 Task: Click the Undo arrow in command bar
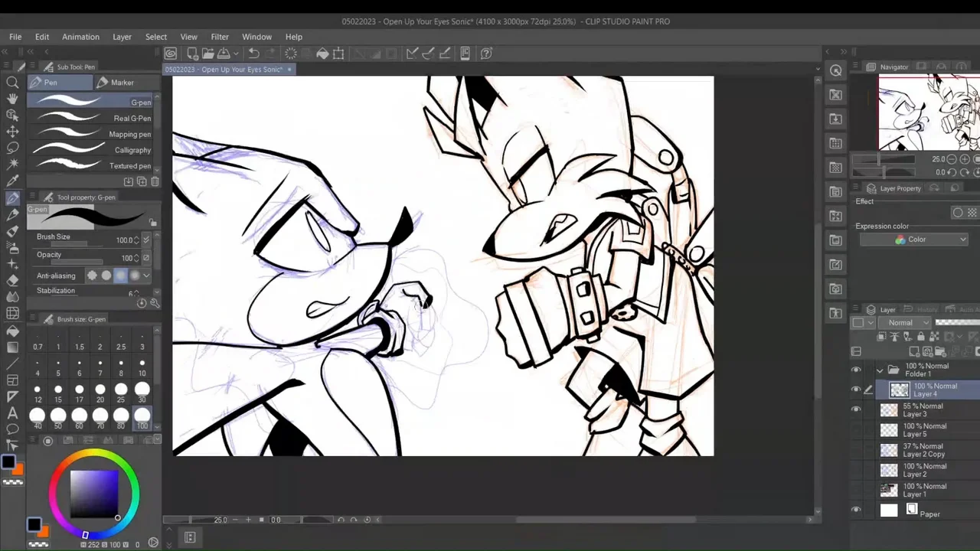pyautogui.click(x=254, y=54)
